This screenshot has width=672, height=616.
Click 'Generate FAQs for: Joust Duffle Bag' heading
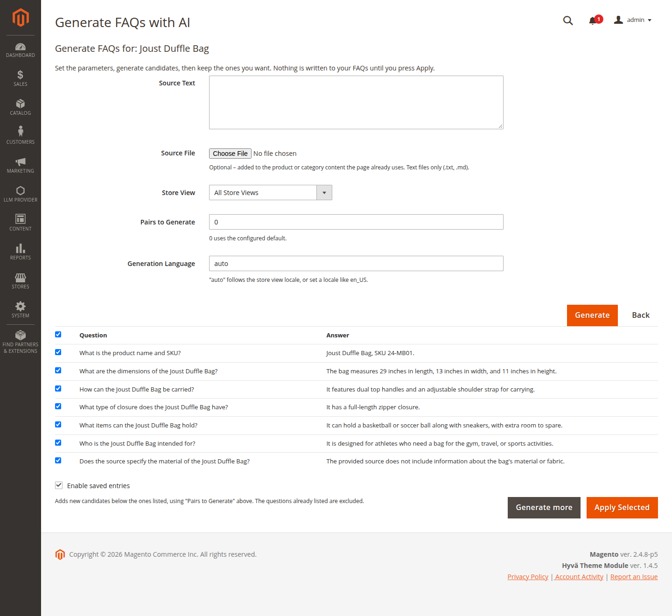coord(132,49)
